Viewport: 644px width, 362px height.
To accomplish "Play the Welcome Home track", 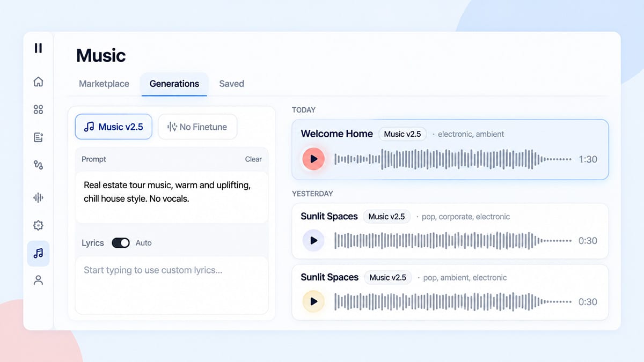I will tap(313, 159).
